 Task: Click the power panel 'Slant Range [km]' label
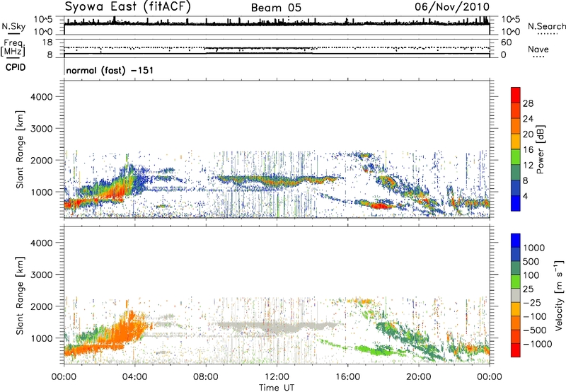pyautogui.click(x=20, y=149)
